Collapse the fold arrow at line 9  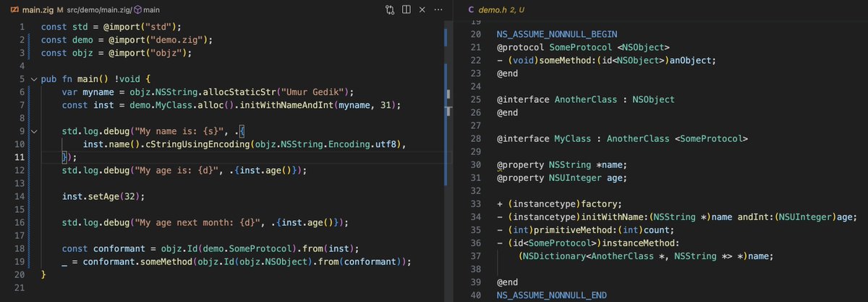(33, 132)
